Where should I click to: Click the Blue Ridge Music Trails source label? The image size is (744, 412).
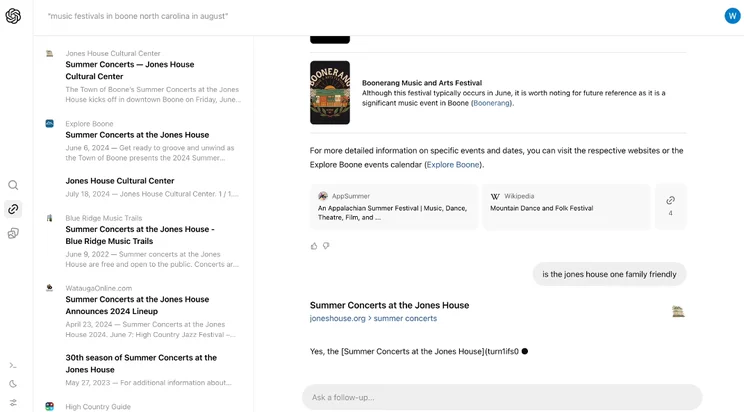click(103, 218)
